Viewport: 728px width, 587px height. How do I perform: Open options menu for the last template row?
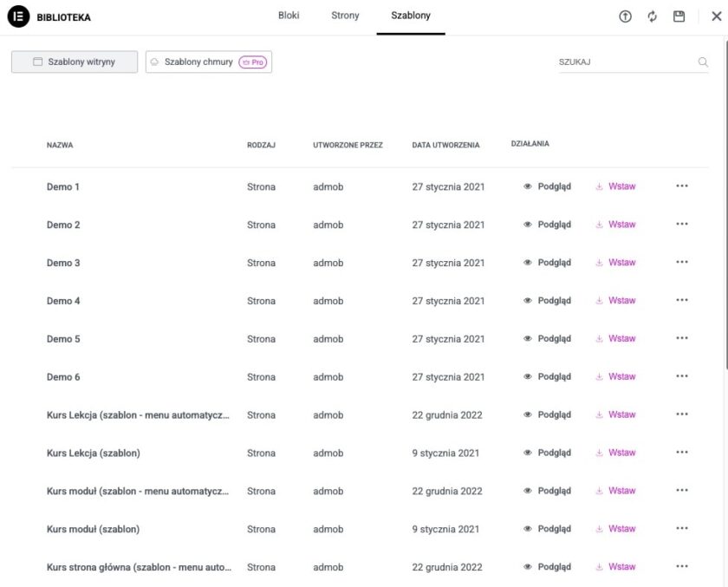pyautogui.click(x=682, y=566)
